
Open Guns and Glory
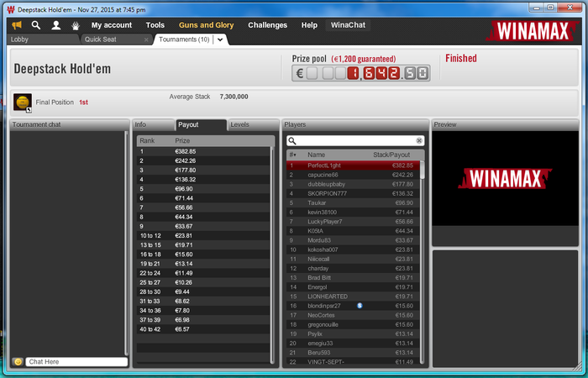[206, 25]
